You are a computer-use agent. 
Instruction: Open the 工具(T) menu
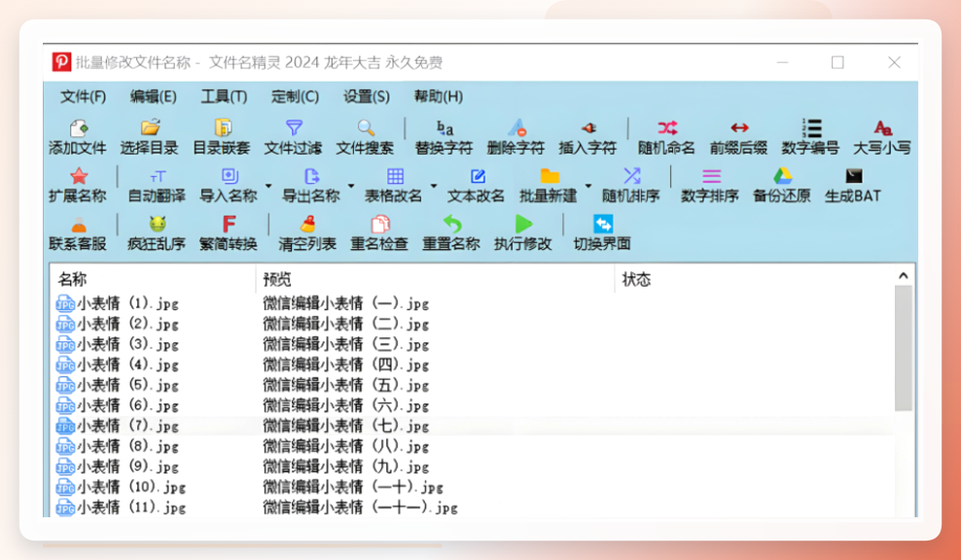coord(225,97)
